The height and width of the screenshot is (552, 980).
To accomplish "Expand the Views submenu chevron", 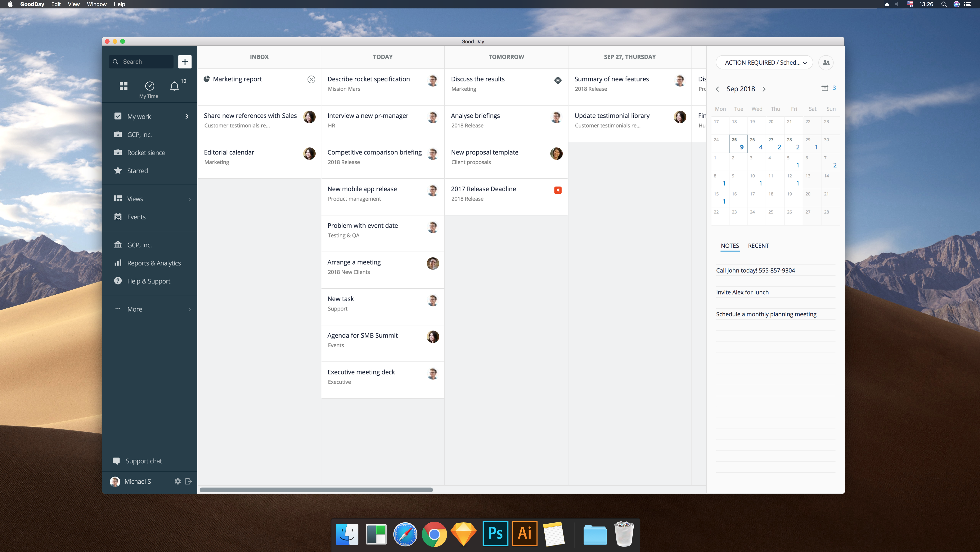I will tap(190, 199).
